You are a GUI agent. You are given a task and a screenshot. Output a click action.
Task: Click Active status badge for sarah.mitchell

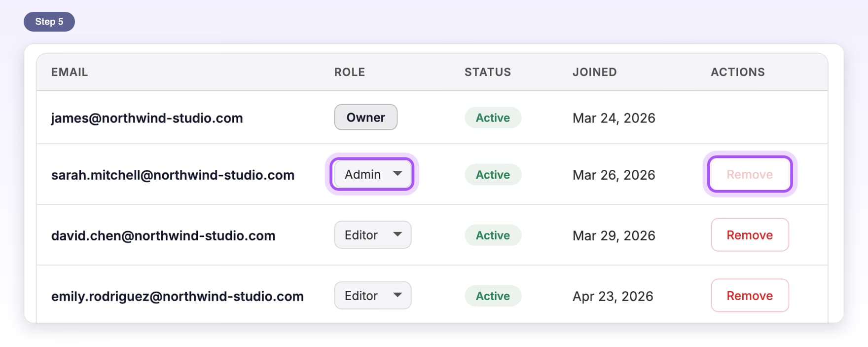point(493,174)
